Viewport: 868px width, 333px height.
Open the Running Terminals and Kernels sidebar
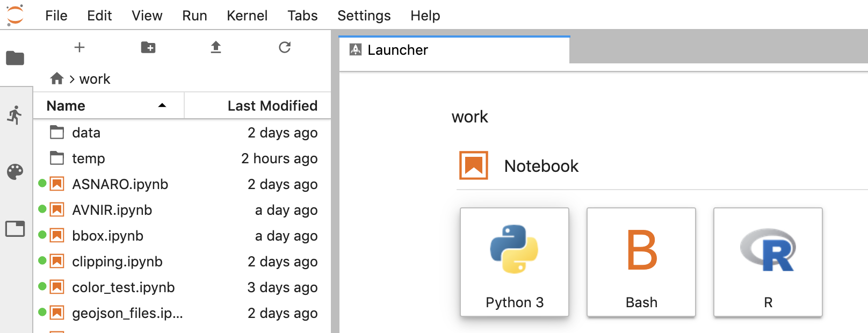click(15, 115)
